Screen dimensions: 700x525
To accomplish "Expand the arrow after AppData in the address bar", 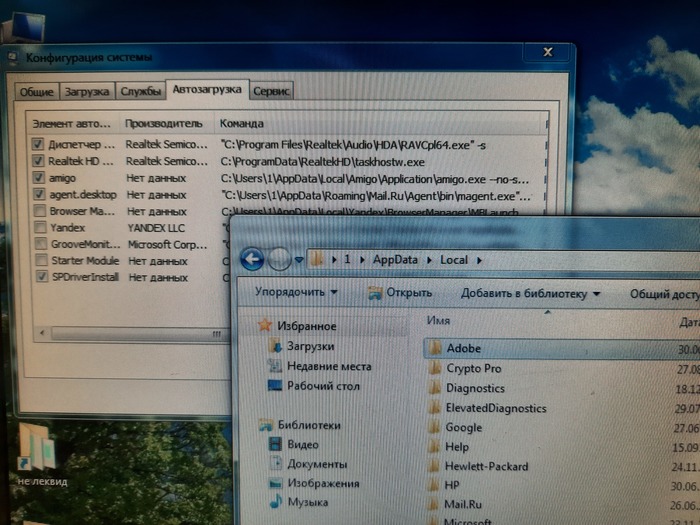I will (x=429, y=260).
